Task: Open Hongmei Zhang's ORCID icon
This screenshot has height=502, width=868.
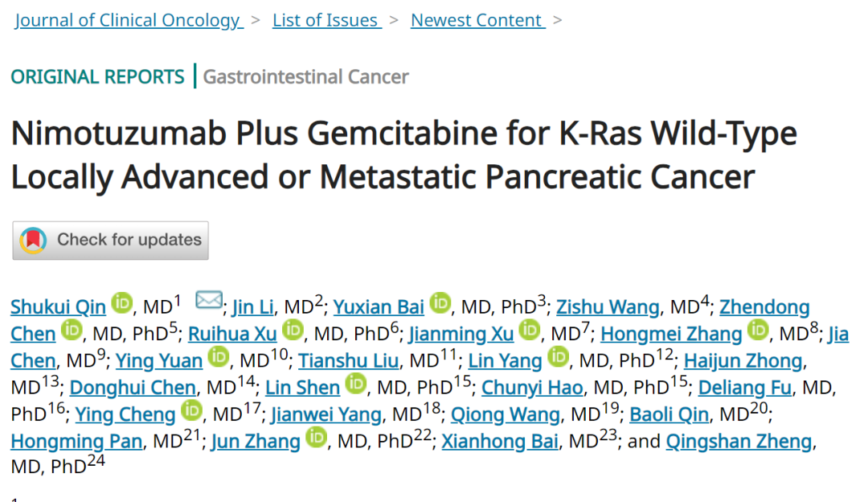Action: [x=758, y=331]
